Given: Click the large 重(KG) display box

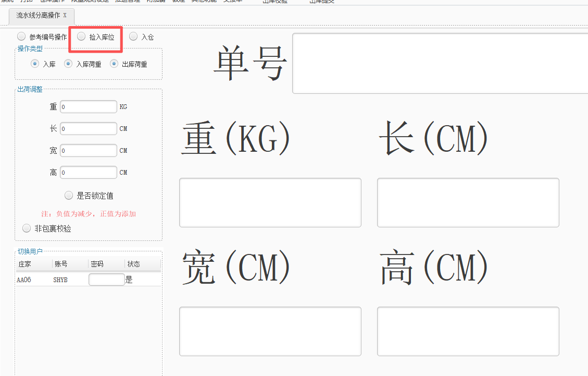Looking at the screenshot, I should 270,202.
